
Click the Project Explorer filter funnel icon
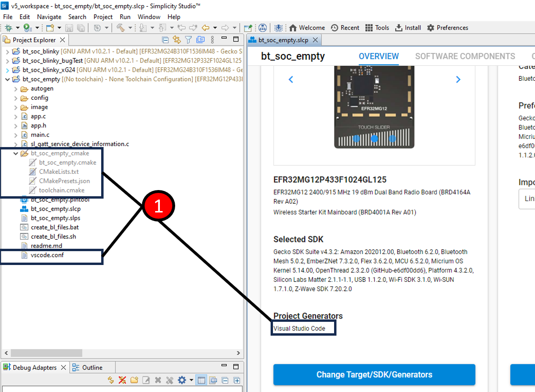[189, 40]
